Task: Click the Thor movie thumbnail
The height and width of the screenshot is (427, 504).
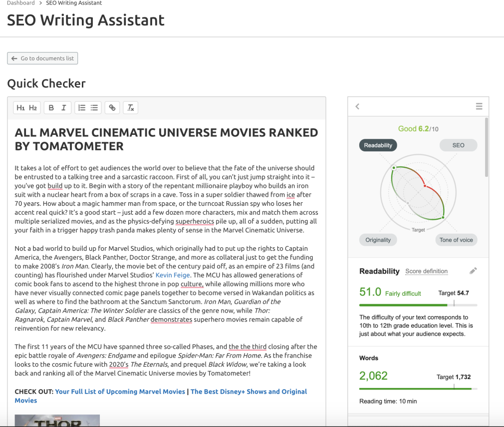Action: [57, 421]
